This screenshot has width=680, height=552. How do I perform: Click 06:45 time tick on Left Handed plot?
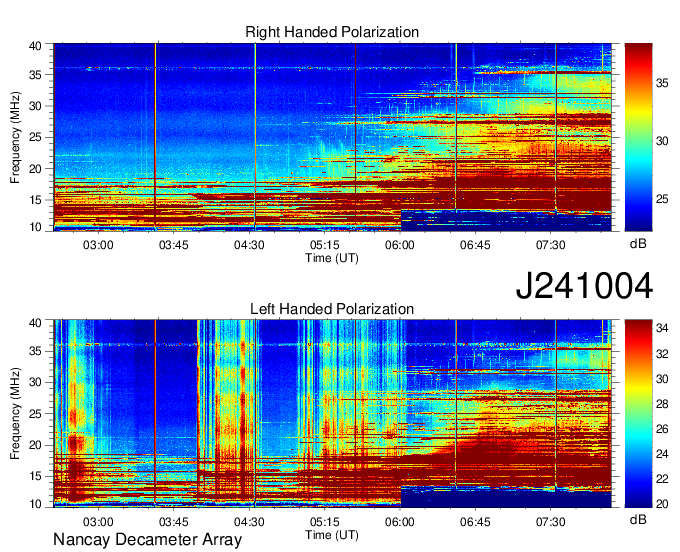click(475, 522)
